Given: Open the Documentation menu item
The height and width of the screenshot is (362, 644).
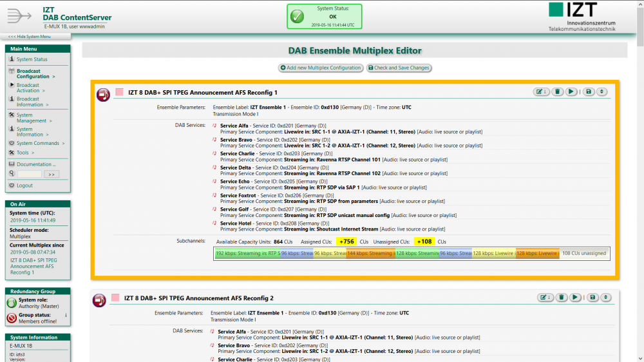Looking at the screenshot, I should coord(35,164).
